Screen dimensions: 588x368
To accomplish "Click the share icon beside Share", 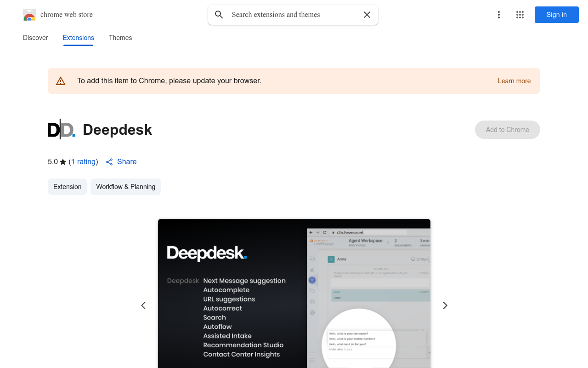I will click(109, 162).
